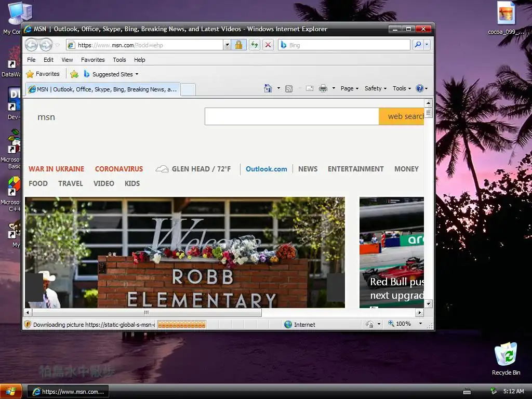Click the Favorites star button
Image resolution: width=532 pixels, height=399 pixels.
[43, 74]
